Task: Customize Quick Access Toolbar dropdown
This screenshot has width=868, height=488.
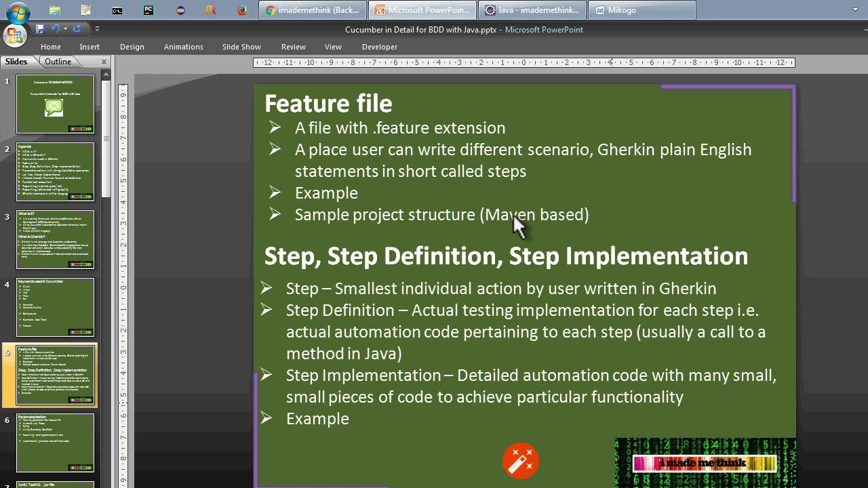Action: point(97,29)
